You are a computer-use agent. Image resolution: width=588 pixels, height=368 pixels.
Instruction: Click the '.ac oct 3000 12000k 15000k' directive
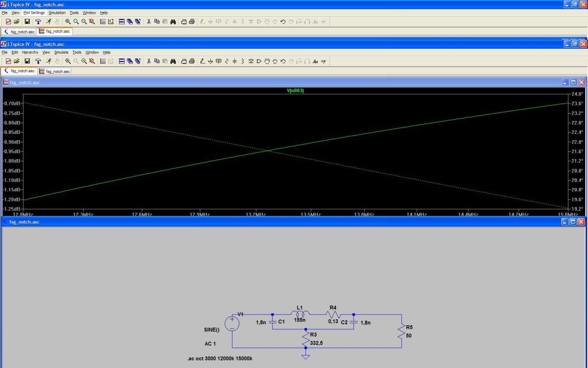(220, 358)
